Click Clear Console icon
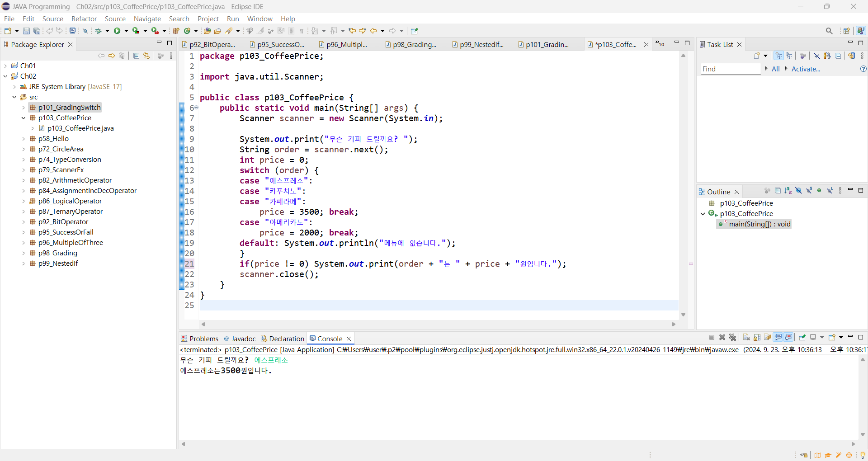 (x=746, y=337)
